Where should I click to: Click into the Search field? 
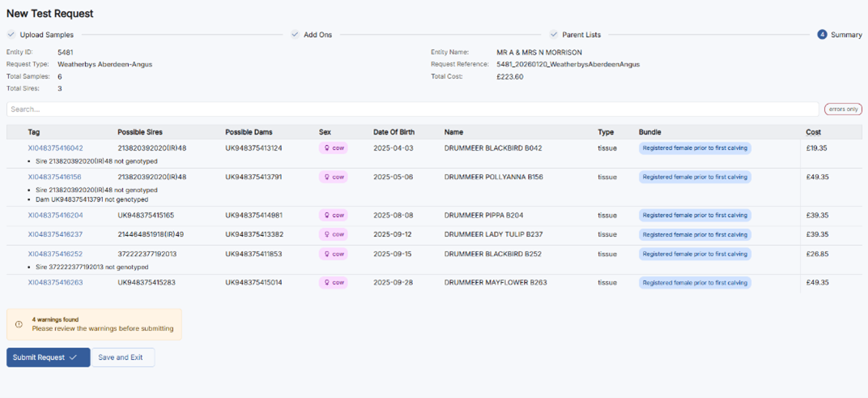coord(412,109)
